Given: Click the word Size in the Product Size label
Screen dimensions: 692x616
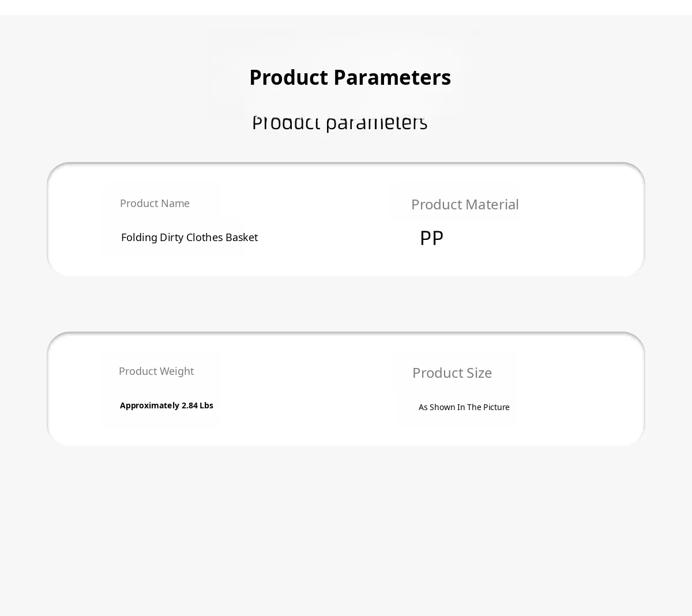Looking at the screenshot, I should (479, 373).
